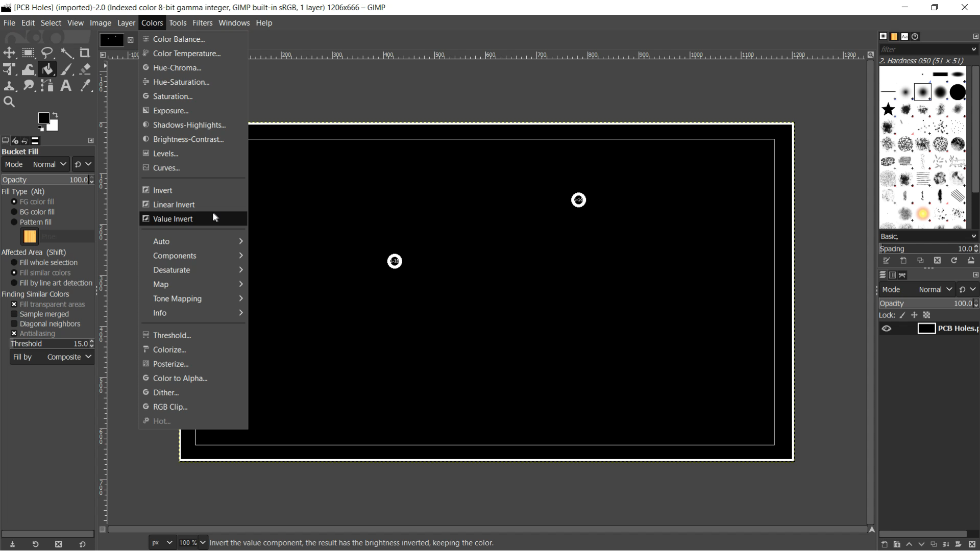The height and width of the screenshot is (551, 980).
Task: Click Value Invert menu entry
Action: [x=173, y=219]
